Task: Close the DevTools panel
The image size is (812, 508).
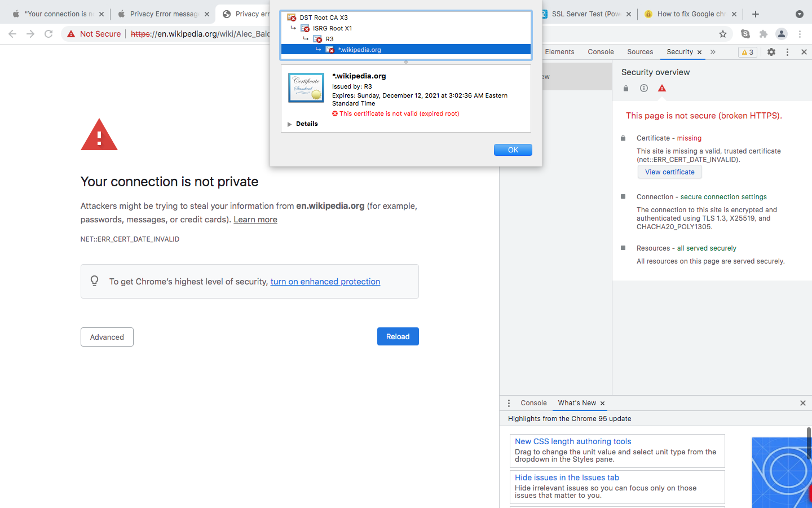Action: coord(804,52)
